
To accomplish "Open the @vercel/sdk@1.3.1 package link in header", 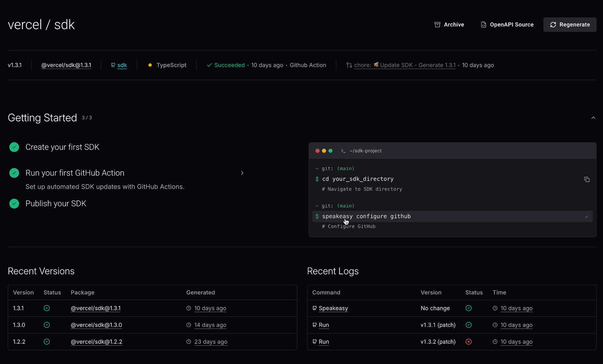I will click(x=66, y=65).
